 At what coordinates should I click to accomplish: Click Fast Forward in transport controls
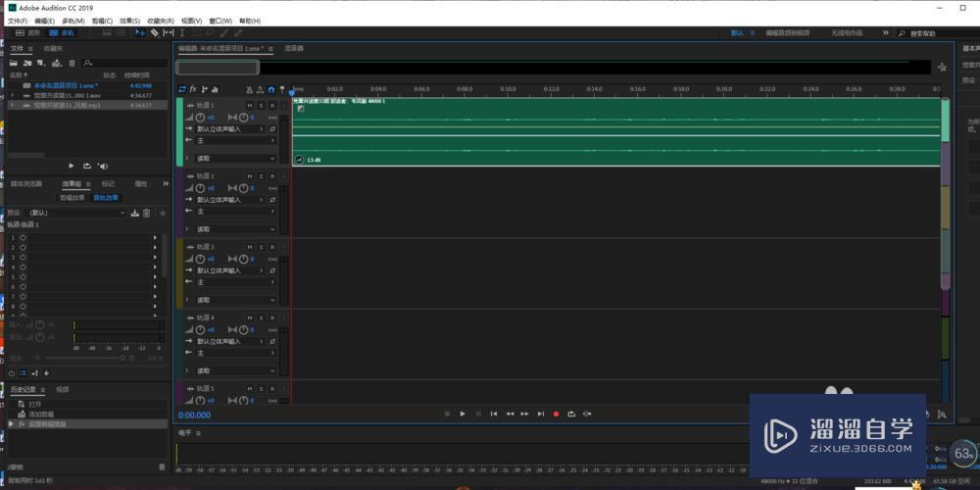click(x=524, y=414)
